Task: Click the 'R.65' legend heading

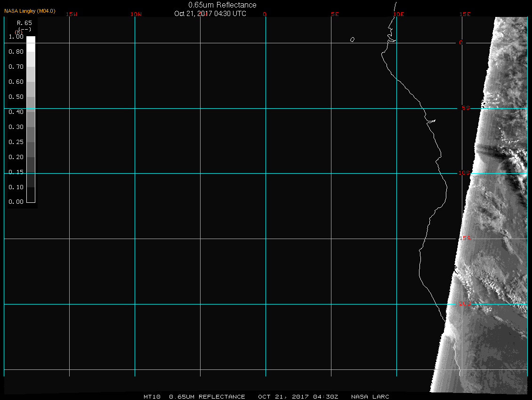Action: point(24,23)
